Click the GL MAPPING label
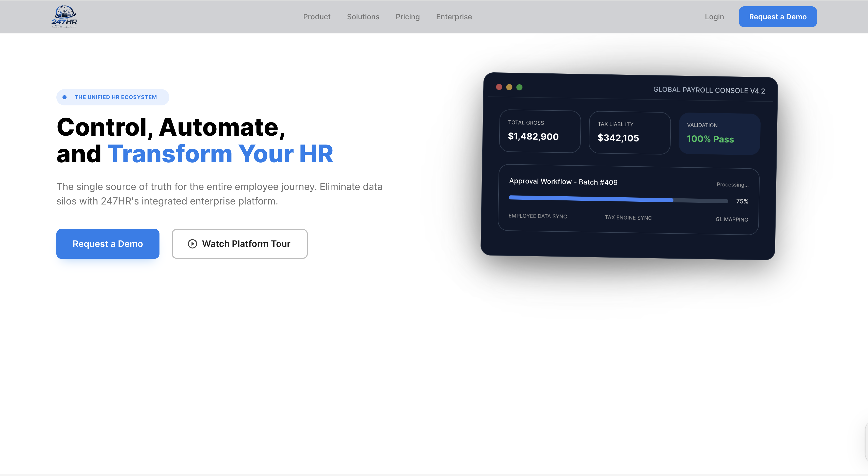Screen dimensions: 868x476 click(x=732, y=219)
